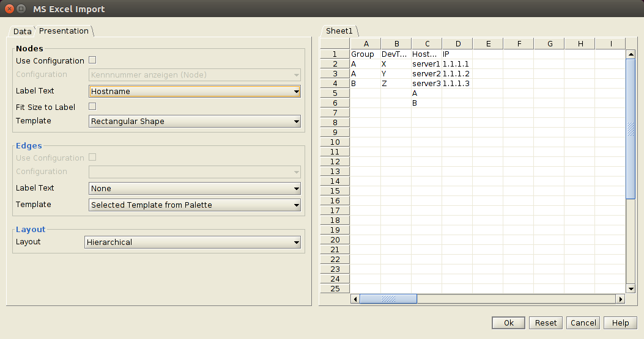
Task: Select cell containing server1
Action: [x=426, y=64]
